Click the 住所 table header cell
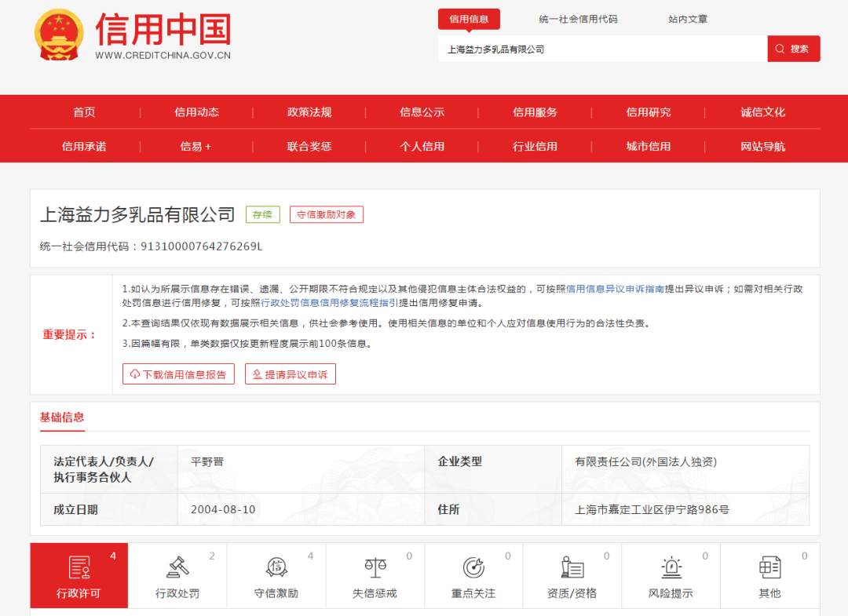This screenshot has height=616, width=848. (493, 509)
